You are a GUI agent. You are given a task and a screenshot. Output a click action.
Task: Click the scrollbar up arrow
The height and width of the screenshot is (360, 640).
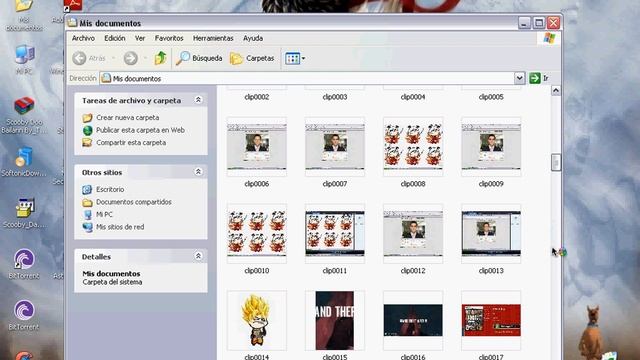tap(556, 91)
